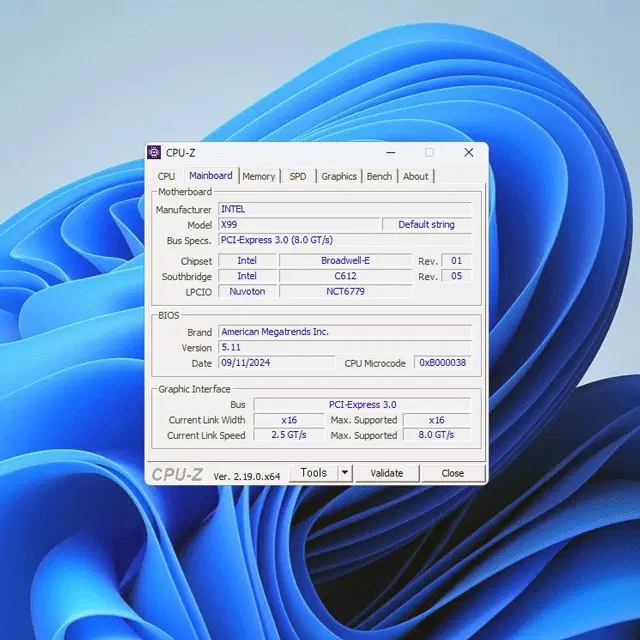Click the Southbridge value C612
This screenshot has height=640, width=640.
tap(345, 276)
